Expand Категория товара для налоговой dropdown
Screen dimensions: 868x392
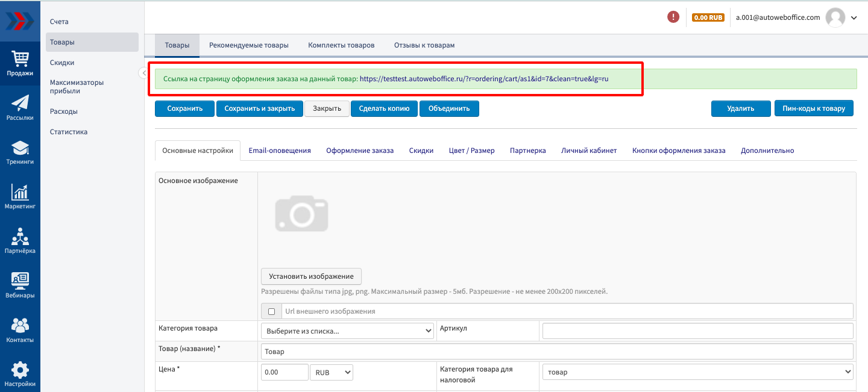[x=697, y=372]
